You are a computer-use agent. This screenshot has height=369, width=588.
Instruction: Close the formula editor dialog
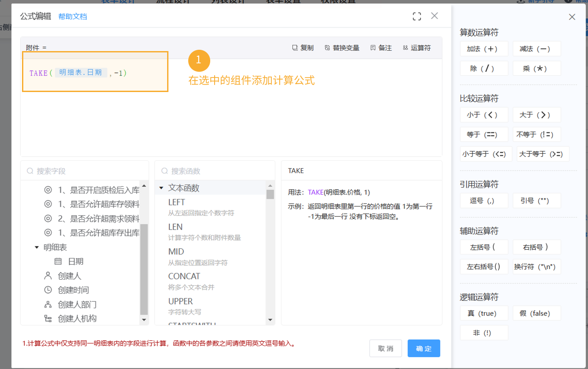[x=435, y=16]
